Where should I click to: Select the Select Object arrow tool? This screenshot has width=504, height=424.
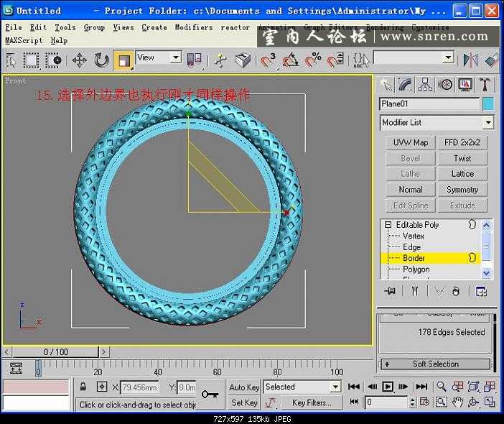11,60
